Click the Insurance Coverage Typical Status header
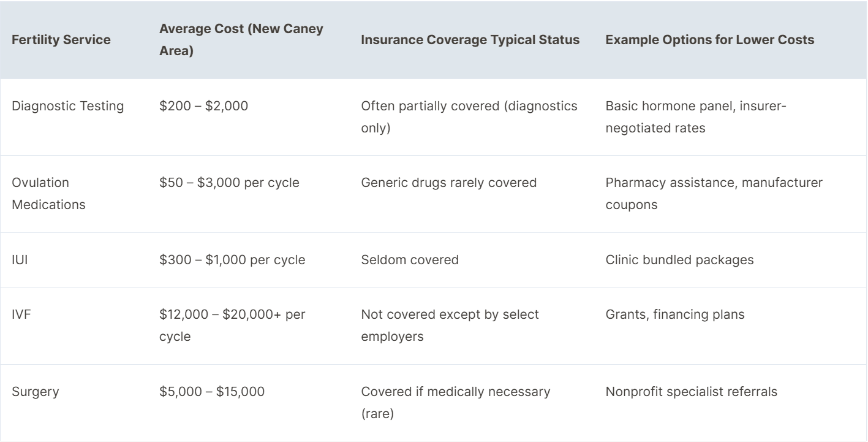The width and height of the screenshot is (868, 442). (470, 40)
